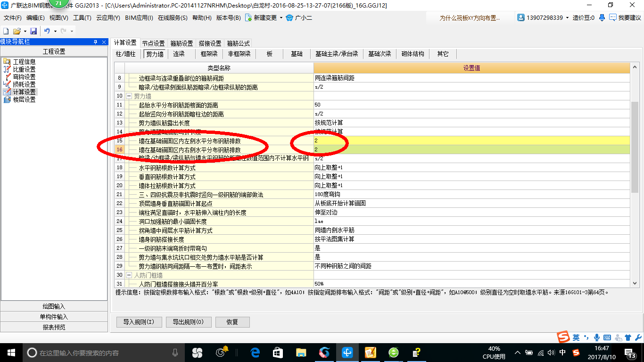Viewport: 644px width, 362px height.
Task: Select the 连梁 component tab
Action: pyautogui.click(x=179, y=54)
